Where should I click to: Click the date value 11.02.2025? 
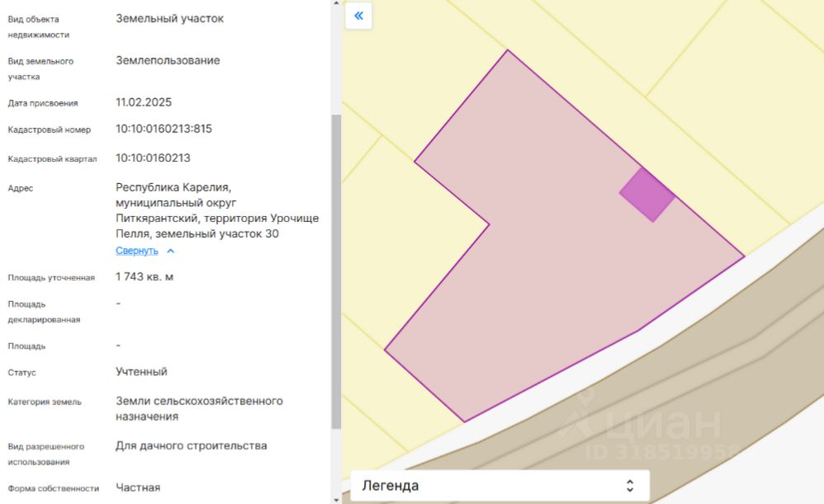144,102
